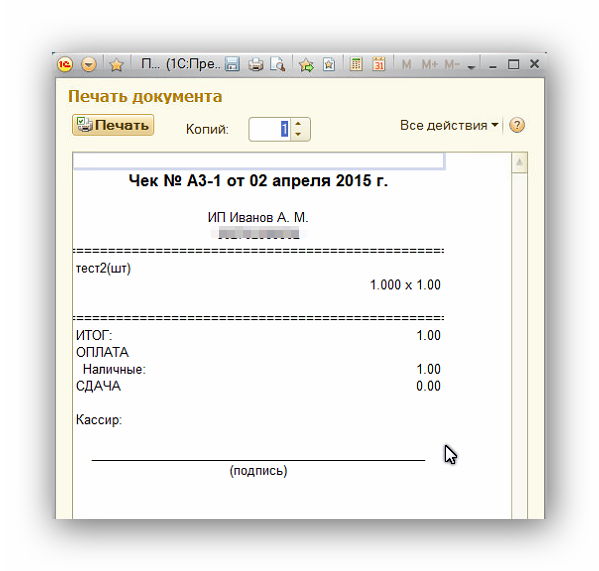Open print preview with the magnifier page icon
The image size is (599, 571).
pyautogui.click(x=278, y=64)
